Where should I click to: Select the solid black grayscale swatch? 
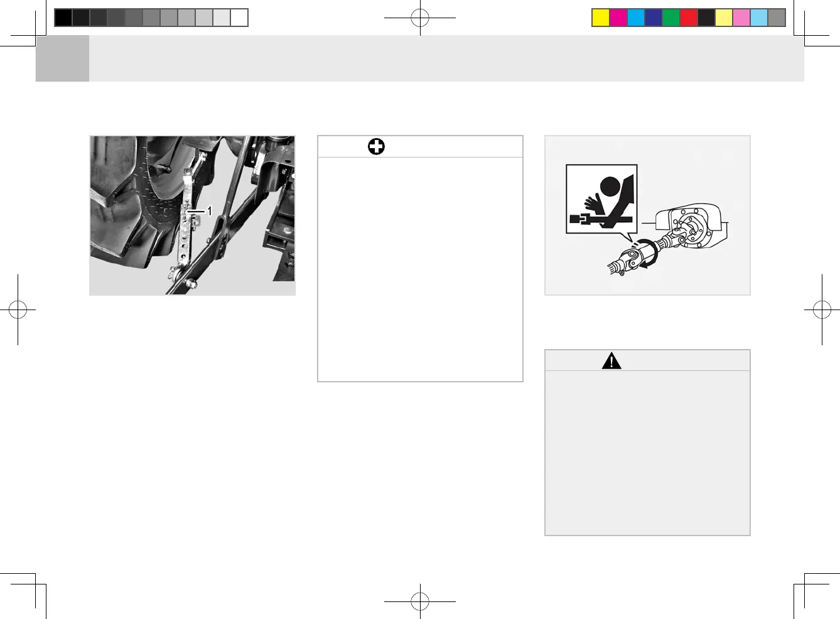point(63,18)
